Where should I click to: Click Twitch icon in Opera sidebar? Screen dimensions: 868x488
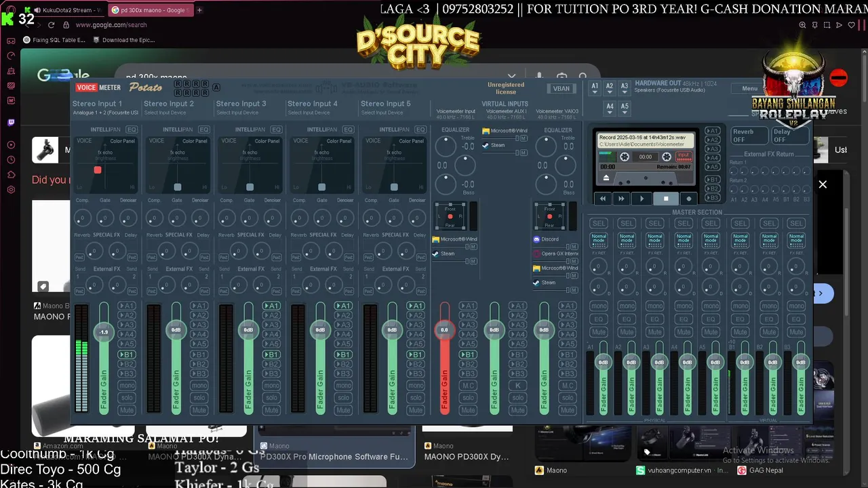point(11,123)
